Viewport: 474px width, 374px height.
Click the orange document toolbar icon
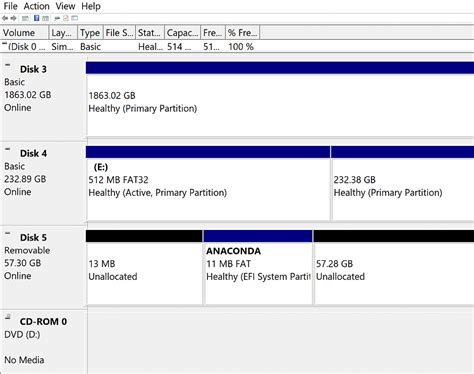click(x=66, y=18)
